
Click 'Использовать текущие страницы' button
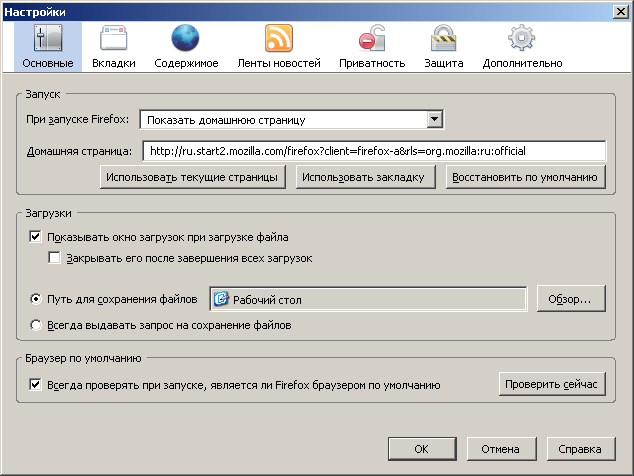[x=192, y=177]
